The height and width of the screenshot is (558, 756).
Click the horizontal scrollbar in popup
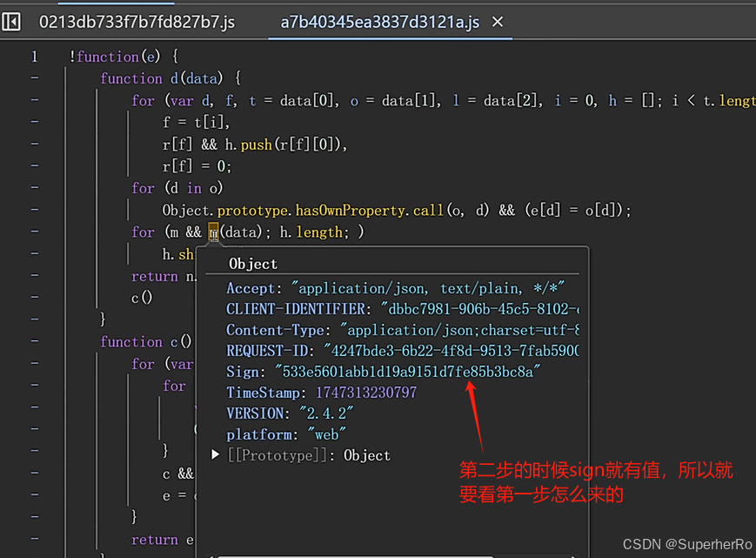355,556
